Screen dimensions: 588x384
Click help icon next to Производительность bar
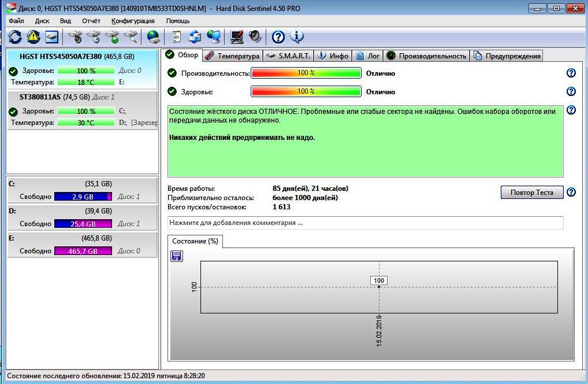(571, 73)
